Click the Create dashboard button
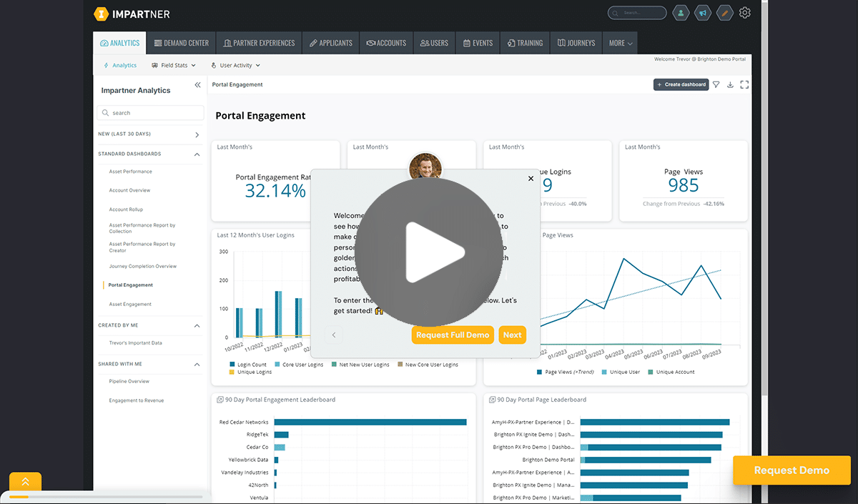 (x=681, y=84)
